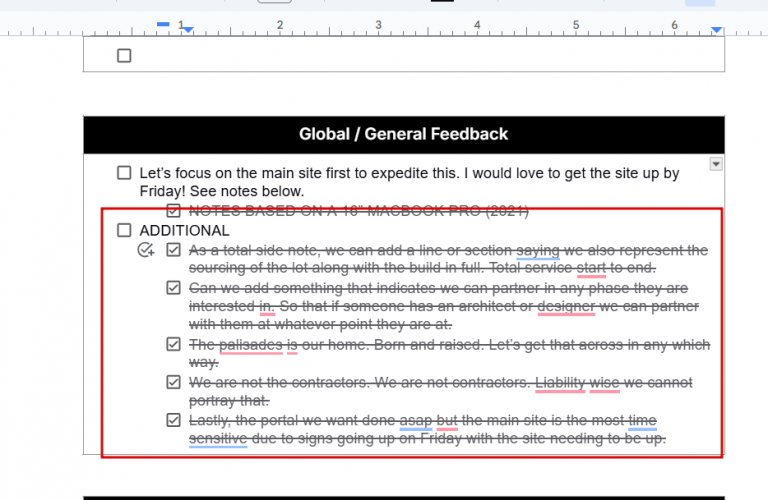
Task: Uncheck the 'As a total side note' checkbox
Action: (173, 250)
